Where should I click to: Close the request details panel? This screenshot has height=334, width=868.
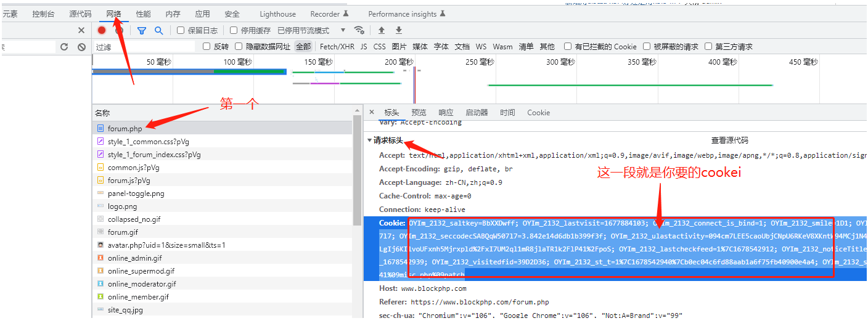point(371,112)
